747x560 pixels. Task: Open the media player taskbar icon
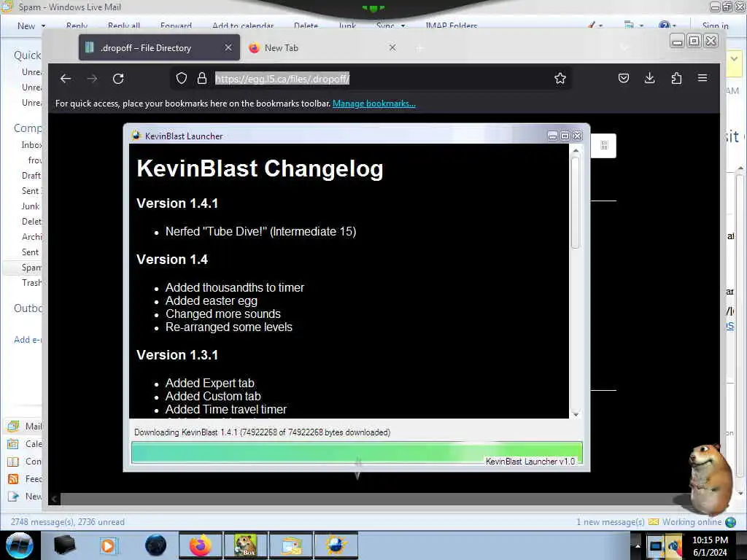click(109, 545)
